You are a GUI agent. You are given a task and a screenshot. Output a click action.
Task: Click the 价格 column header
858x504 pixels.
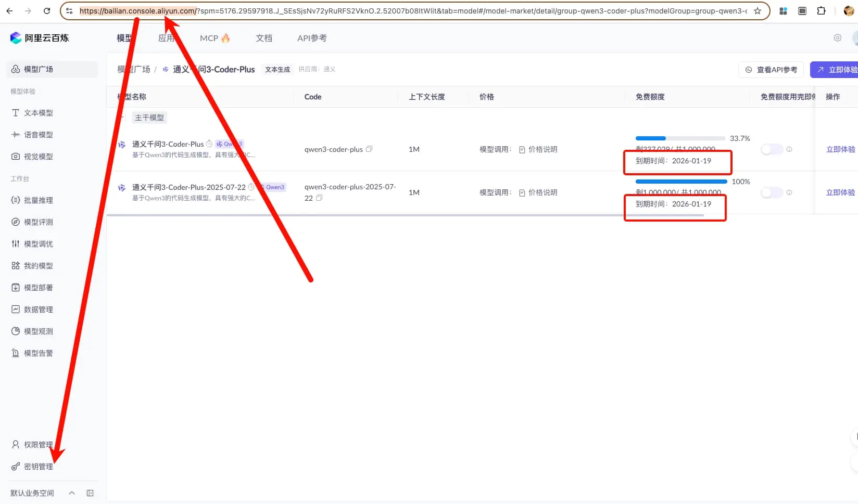[x=487, y=97]
